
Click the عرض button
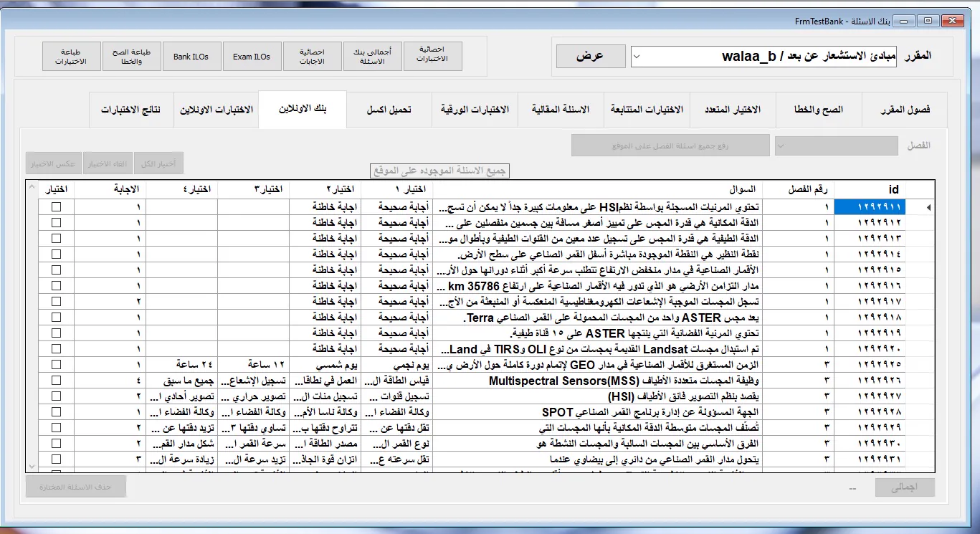pyautogui.click(x=591, y=56)
